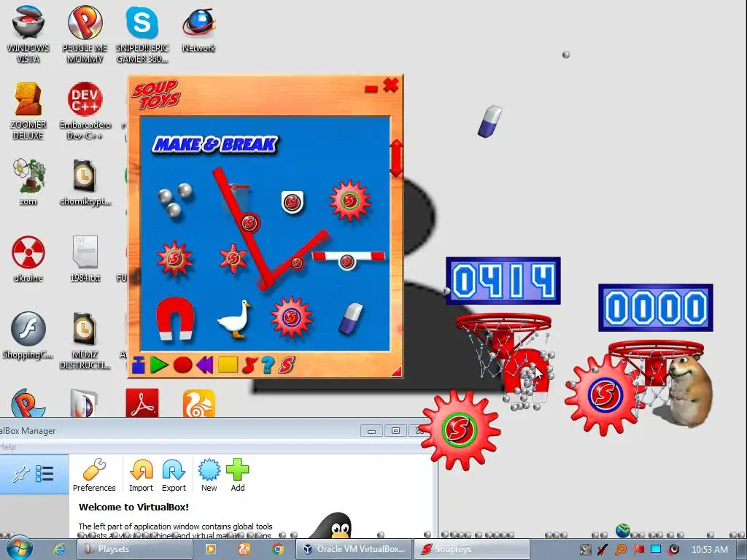Select the faded bucket toy in palette

pos(237,200)
